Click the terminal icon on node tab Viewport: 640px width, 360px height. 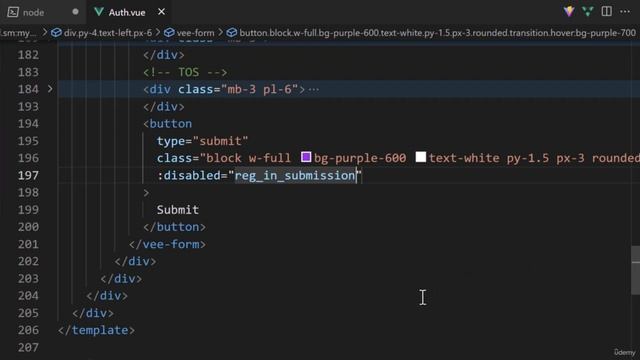(x=13, y=12)
